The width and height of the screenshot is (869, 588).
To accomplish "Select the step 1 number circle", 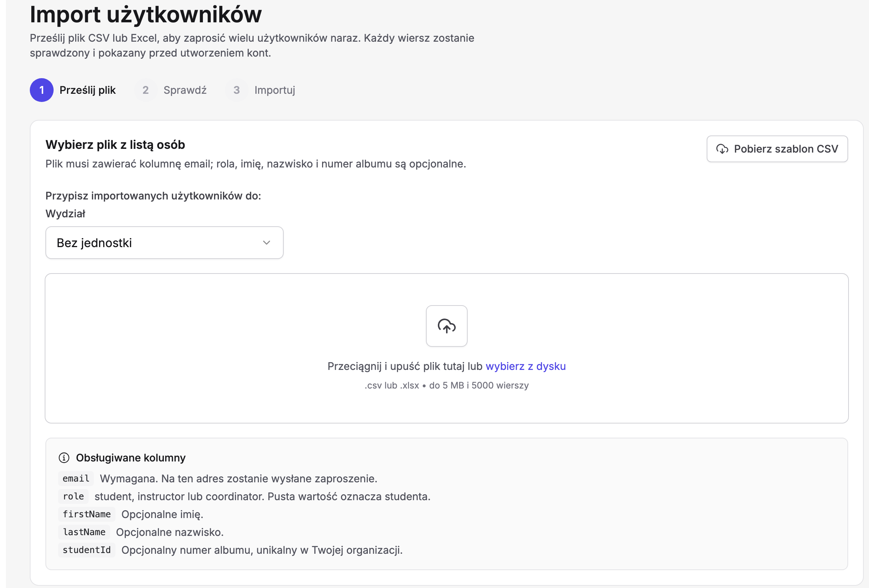I will (x=41, y=90).
